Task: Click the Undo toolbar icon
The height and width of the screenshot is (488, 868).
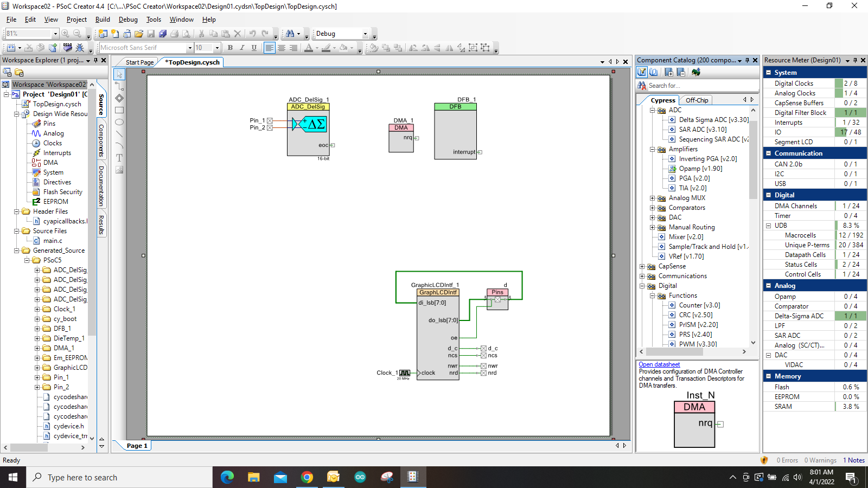Action: click(x=253, y=34)
